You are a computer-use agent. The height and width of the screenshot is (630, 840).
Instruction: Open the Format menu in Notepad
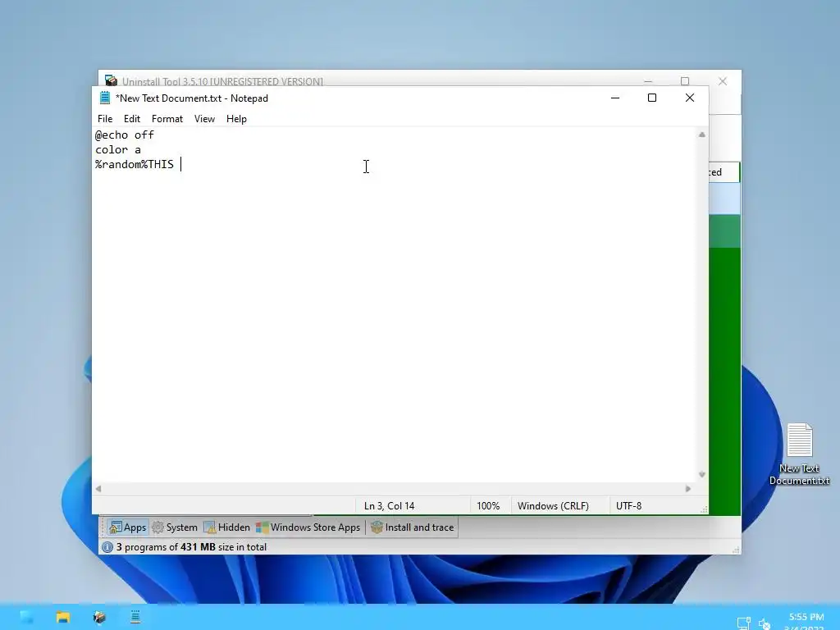click(167, 119)
